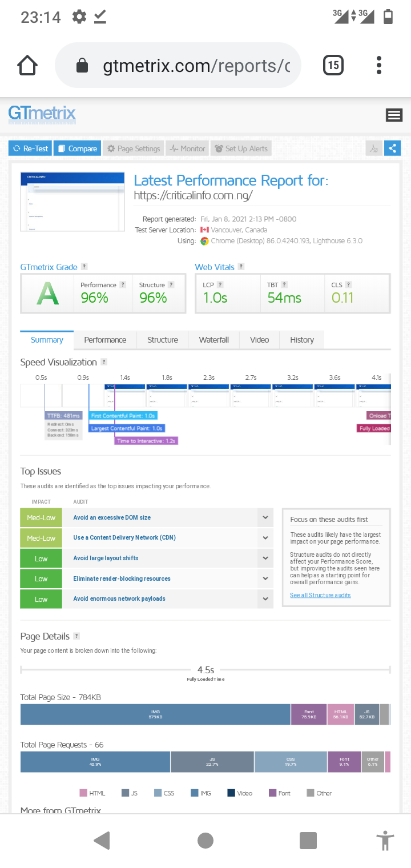Expand the Content Delivery Network audit
Image resolution: width=411 pixels, height=868 pixels.
click(264, 537)
